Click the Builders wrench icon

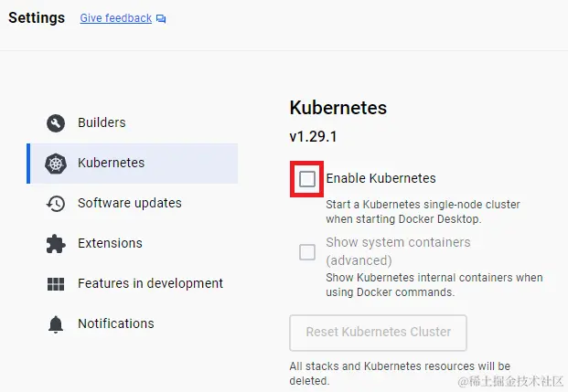tap(56, 123)
